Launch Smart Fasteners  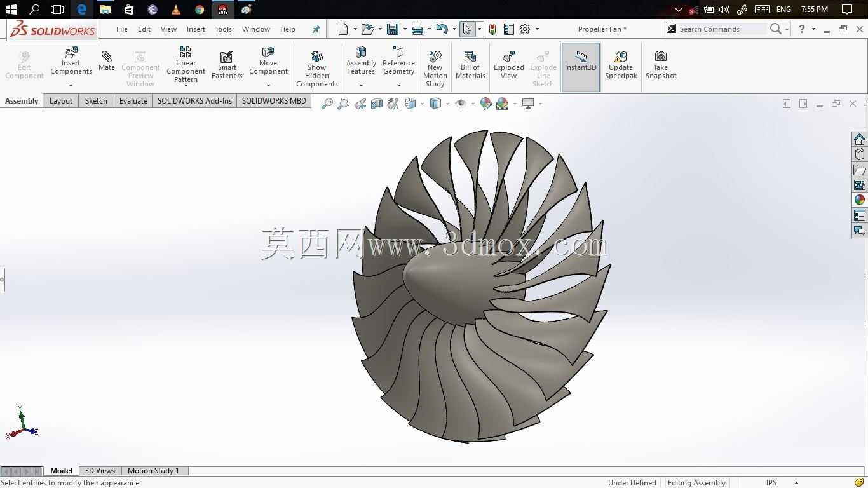(x=227, y=64)
